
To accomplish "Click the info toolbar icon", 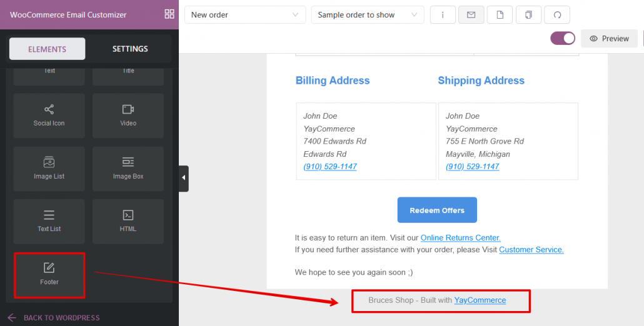I will pyautogui.click(x=443, y=15).
